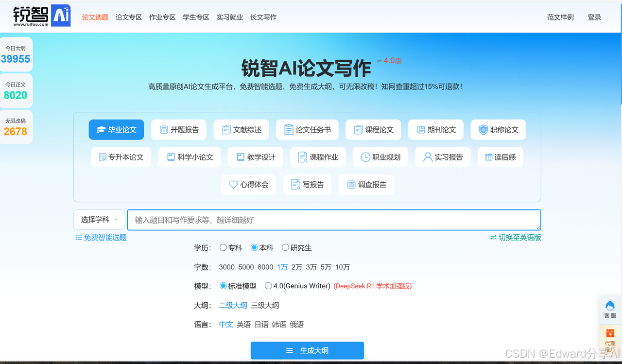Click the icon beside 论文任务书
Image resolution: width=622 pixels, height=364 pixels.
(289, 130)
